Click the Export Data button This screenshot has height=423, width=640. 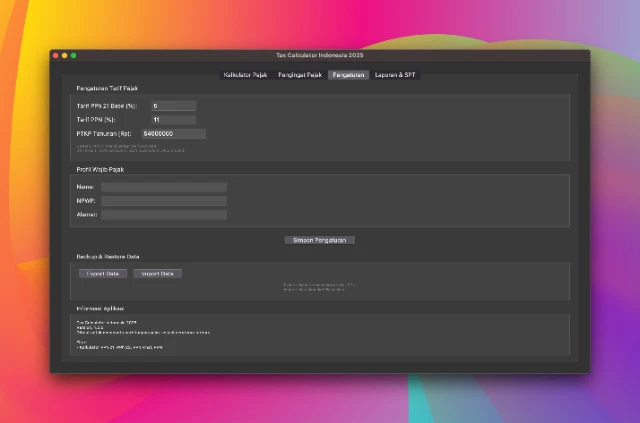[102, 273]
